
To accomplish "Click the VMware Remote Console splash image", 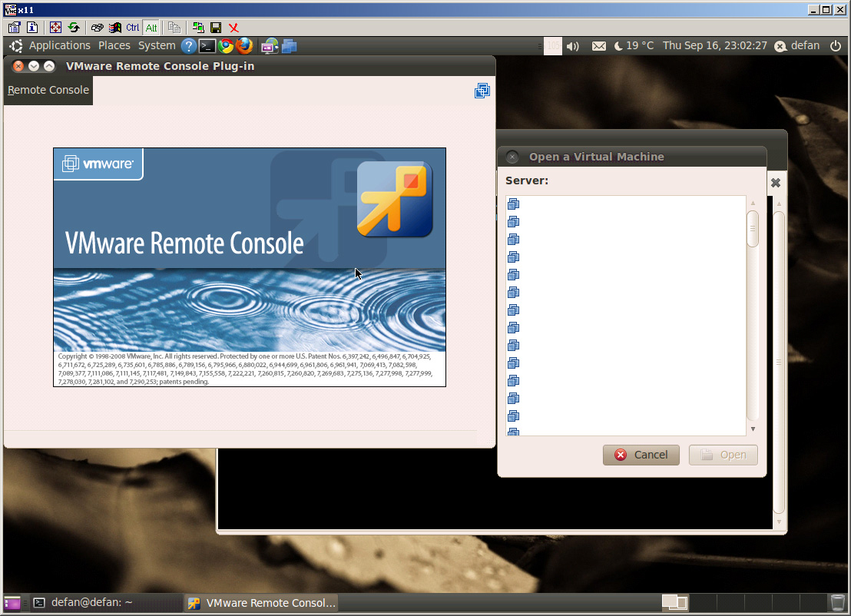I will pos(250,267).
